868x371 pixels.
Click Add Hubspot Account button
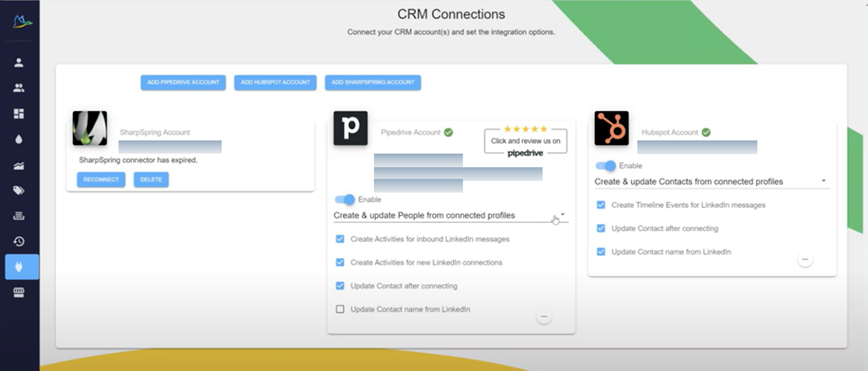point(276,83)
